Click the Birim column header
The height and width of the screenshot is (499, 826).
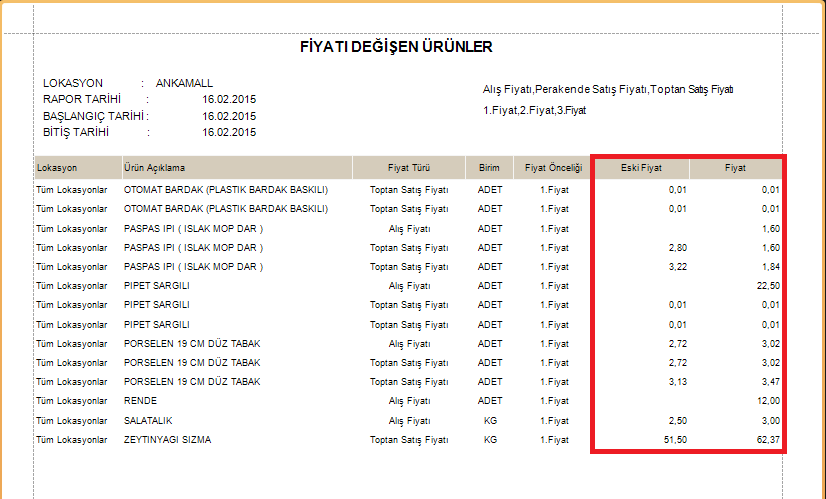pos(489,168)
